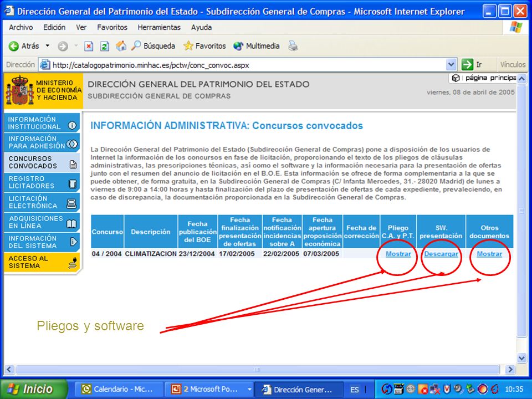Viewport: 532px width, 399px height.
Task: Click the horizontal scrollbar right arrow
Action: coord(510,369)
